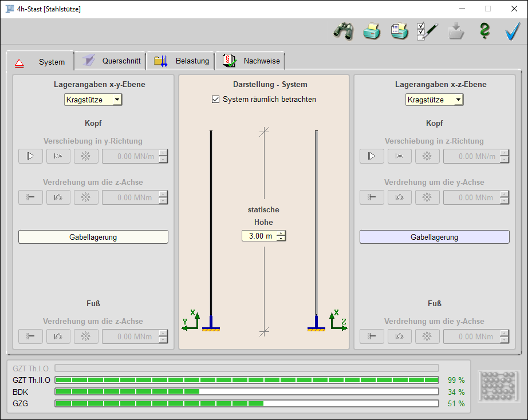Viewport: 528px width, 420px height.
Task: Toggle System räumlich betrachten checkbox
Action: [216, 100]
